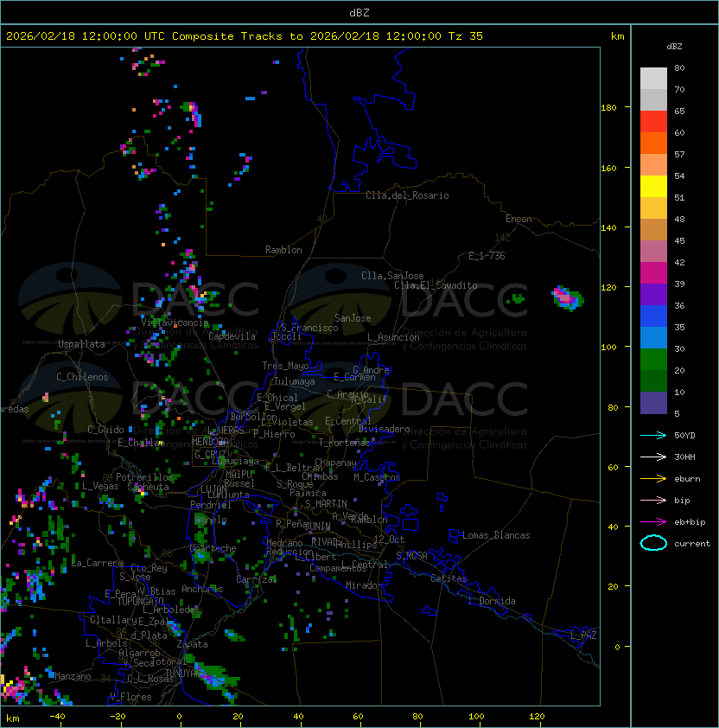Select the dark orange 57-60 dBZ swatch
The width and height of the screenshot is (719, 728).
(x=653, y=143)
